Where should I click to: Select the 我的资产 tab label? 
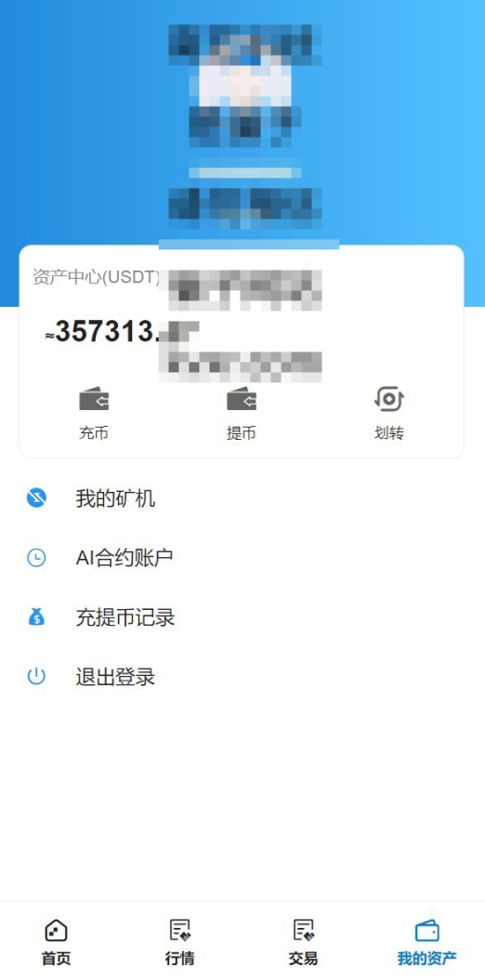coord(427,958)
